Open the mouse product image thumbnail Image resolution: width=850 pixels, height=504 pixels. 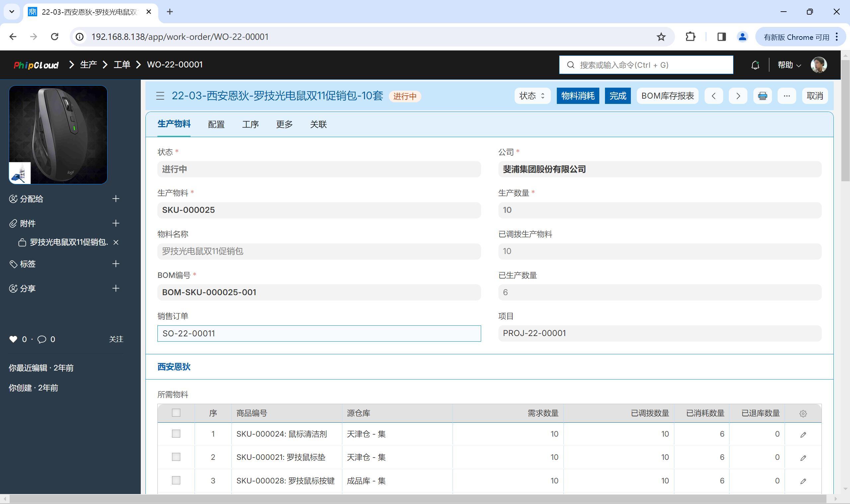pyautogui.click(x=58, y=135)
